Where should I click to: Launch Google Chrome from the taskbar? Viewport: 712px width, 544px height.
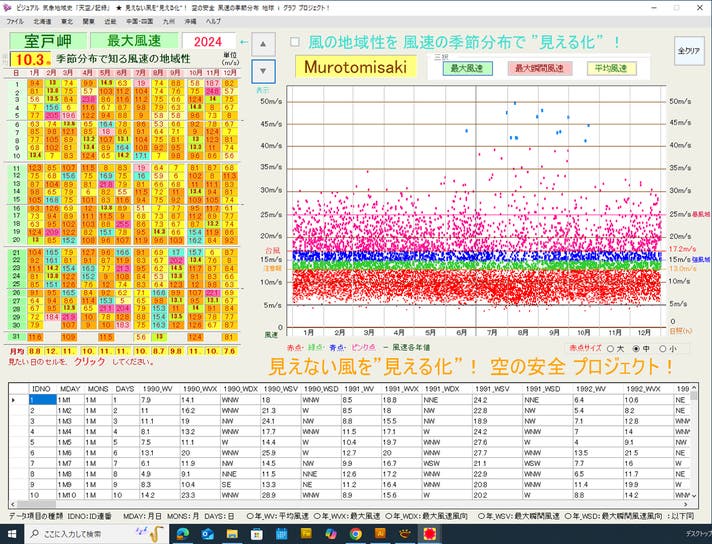(355, 534)
